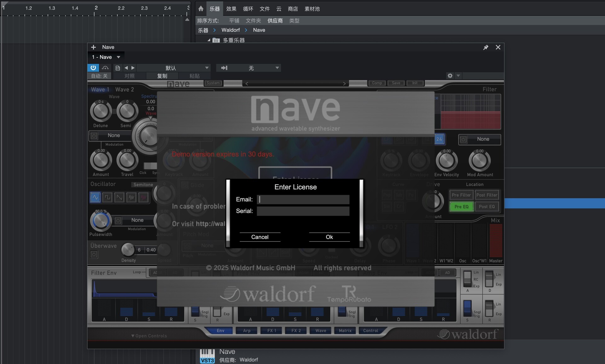This screenshot has height=364, width=605.
Task: Select the sawtooth oscillator waveform icon
Action: coord(119,198)
